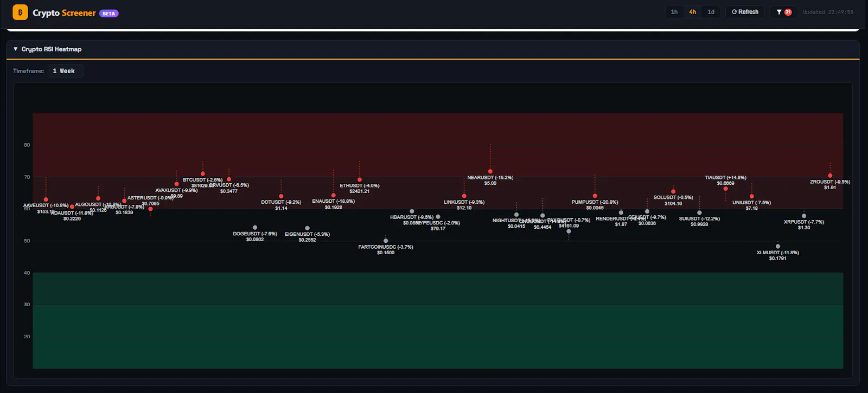The height and width of the screenshot is (393, 868).
Task: Click the AAVEUSDT data point dot
Action: (x=46, y=199)
